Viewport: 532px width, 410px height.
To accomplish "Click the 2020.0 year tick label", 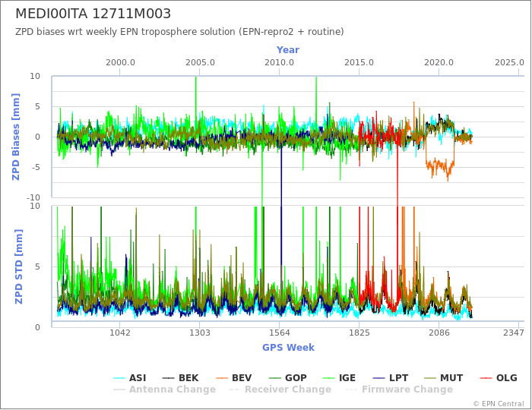I will pyautogui.click(x=439, y=63).
